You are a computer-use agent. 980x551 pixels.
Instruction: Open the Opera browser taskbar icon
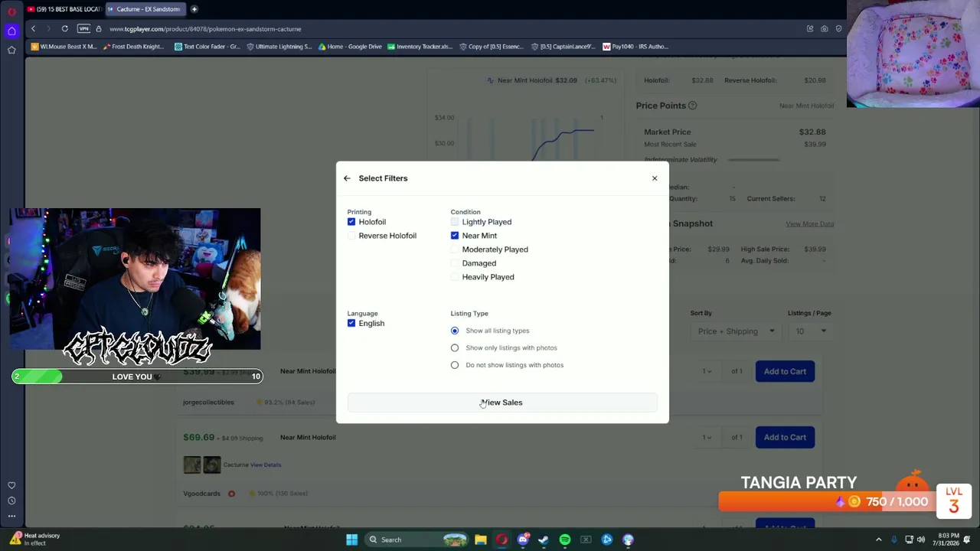[501, 540]
